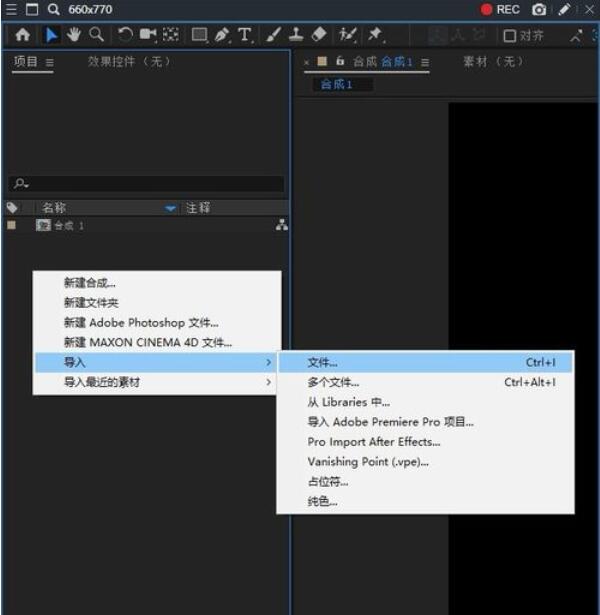Toggle the lock icon on the 合成1 viewer
This screenshot has width=600, height=615.
tap(340, 61)
